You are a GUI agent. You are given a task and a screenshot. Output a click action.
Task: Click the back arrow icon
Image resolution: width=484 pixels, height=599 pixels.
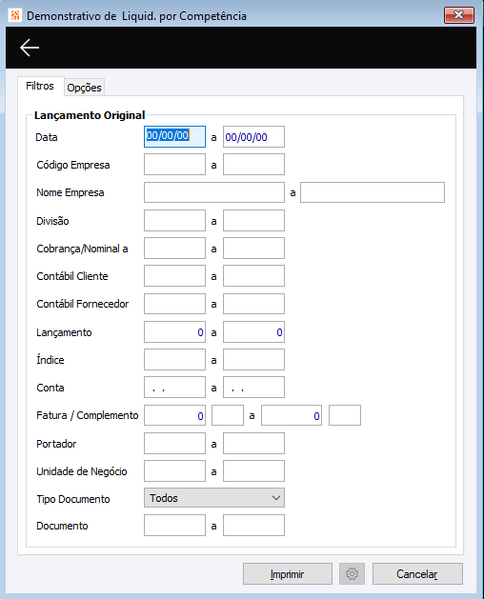click(x=29, y=48)
